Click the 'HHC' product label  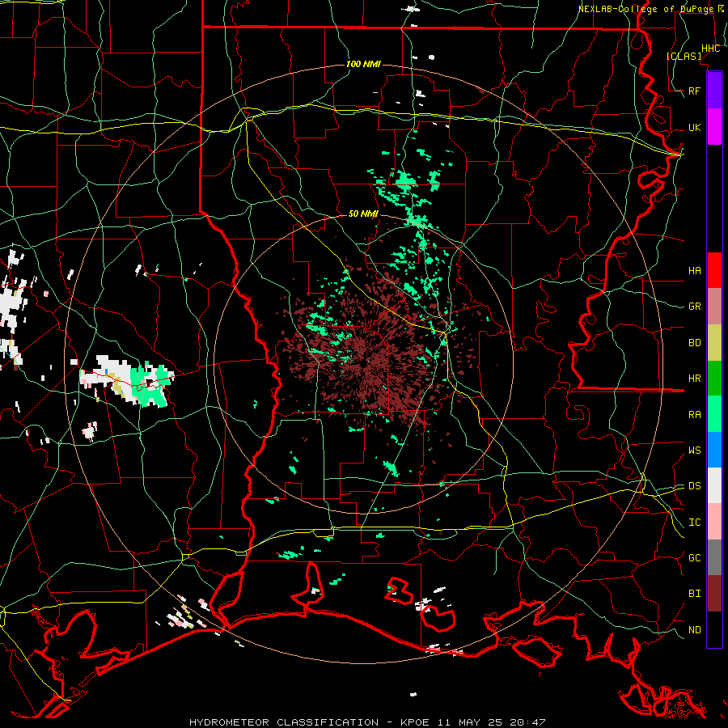pos(711,49)
